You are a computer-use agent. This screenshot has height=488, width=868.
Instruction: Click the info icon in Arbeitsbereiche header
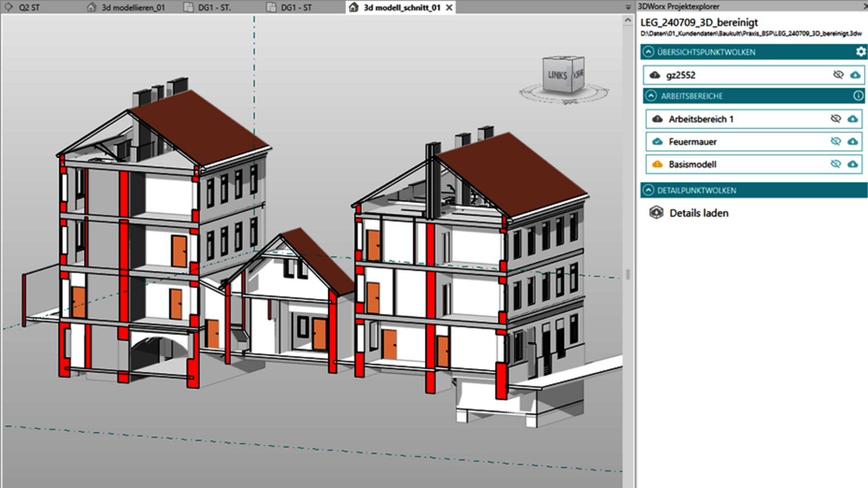(x=858, y=96)
